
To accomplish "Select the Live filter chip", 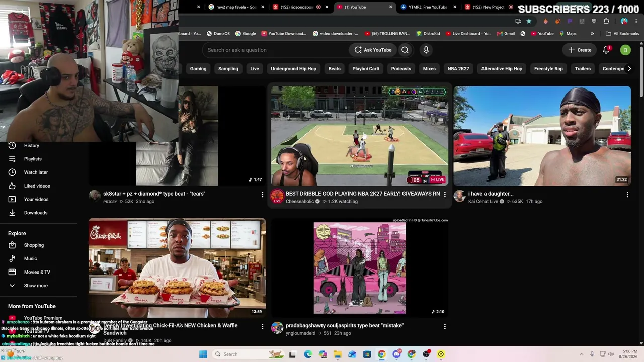I will [255, 69].
